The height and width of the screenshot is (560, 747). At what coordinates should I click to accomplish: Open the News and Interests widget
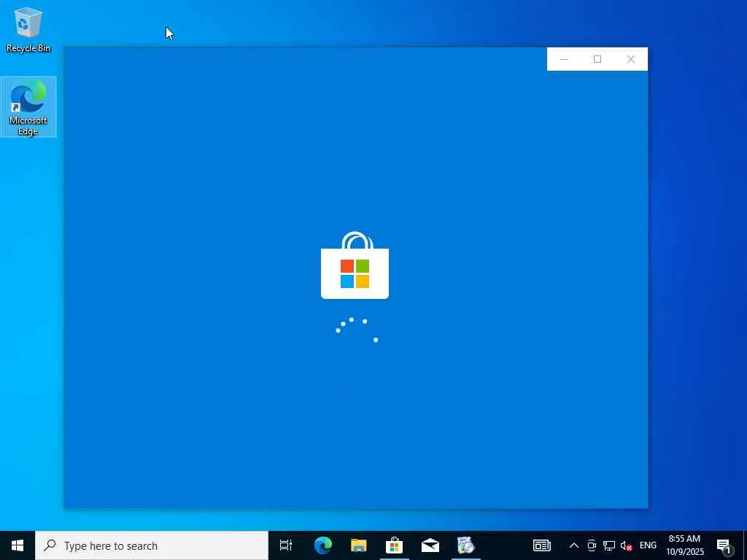click(542, 545)
